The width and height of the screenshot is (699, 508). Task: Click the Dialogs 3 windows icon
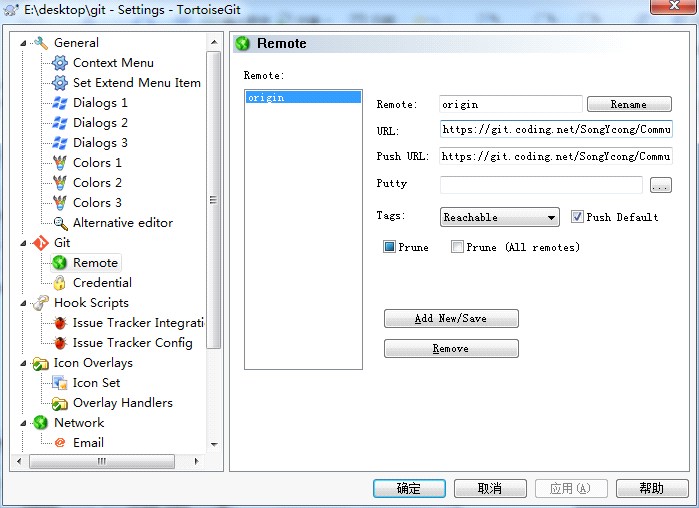(x=60, y=143)
